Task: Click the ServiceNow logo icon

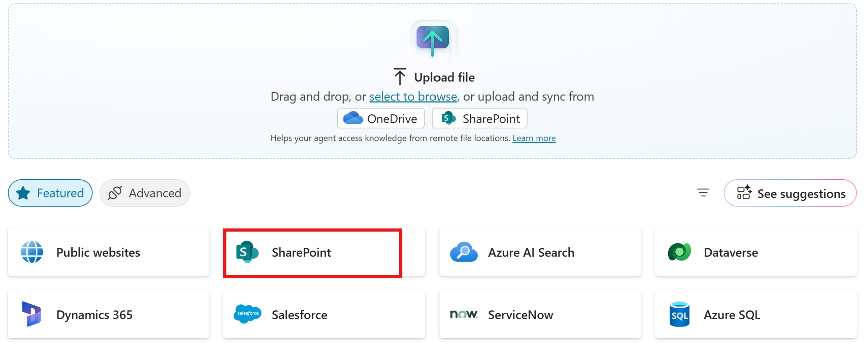Action: point(465,314)
